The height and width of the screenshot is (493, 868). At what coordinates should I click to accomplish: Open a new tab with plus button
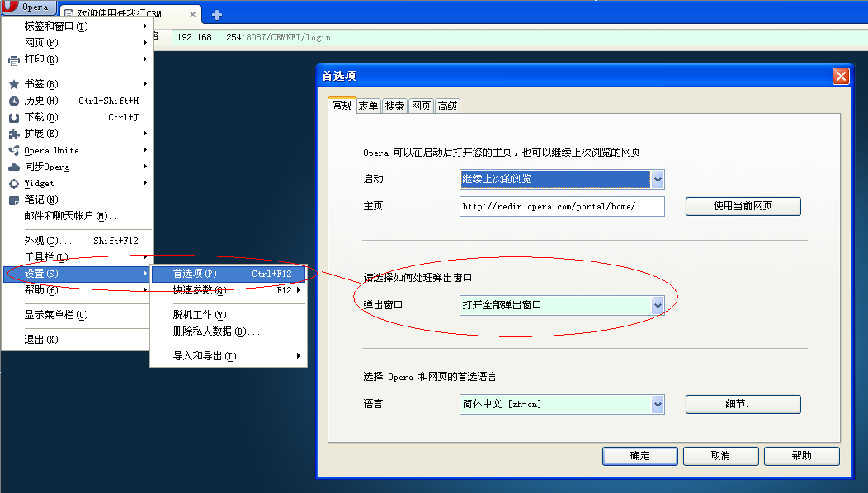click(217, 15)
